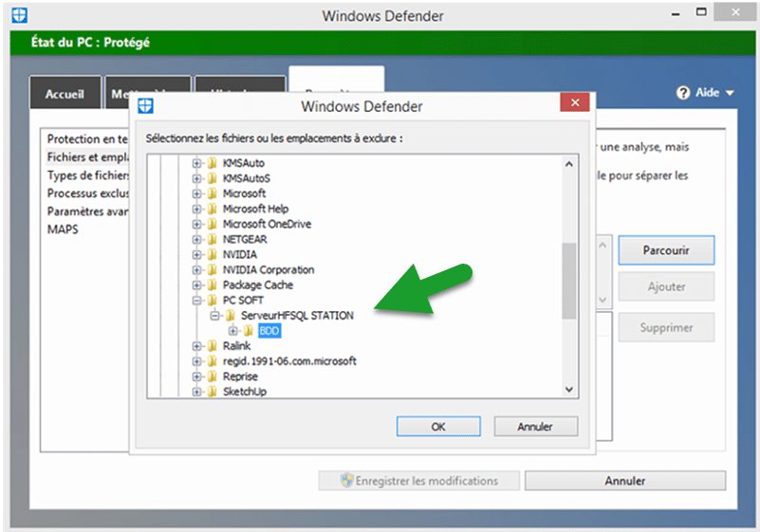Click Annuler in the main Defender window

[625, 481]
